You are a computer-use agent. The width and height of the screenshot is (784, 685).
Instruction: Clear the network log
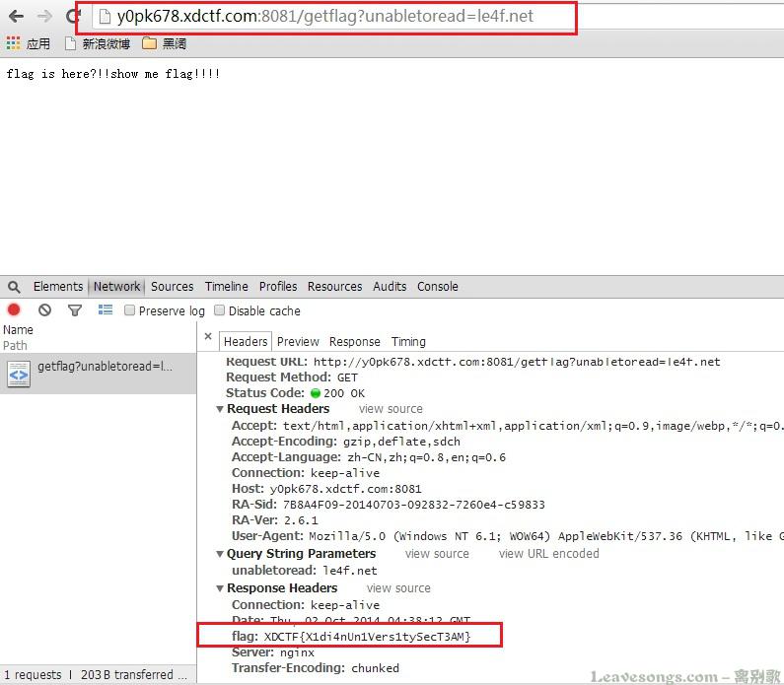click(44, 310)
